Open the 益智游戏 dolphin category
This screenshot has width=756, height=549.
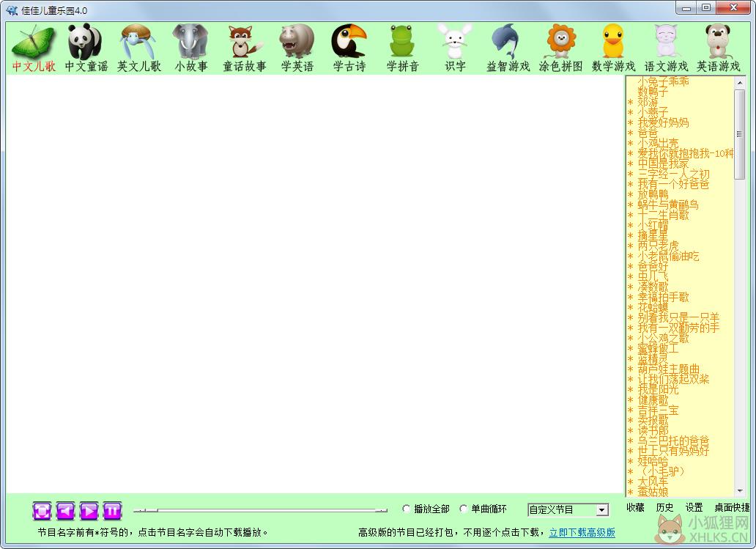coord(508,48)
